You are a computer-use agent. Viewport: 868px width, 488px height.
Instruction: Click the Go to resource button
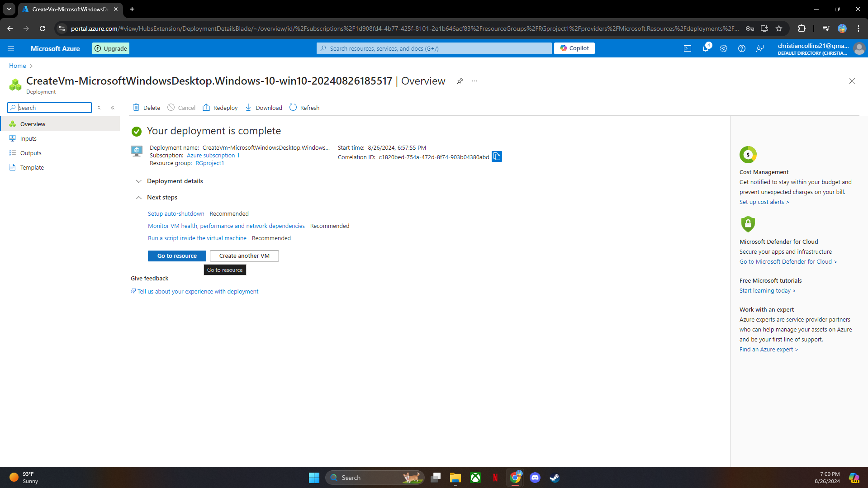176,256
